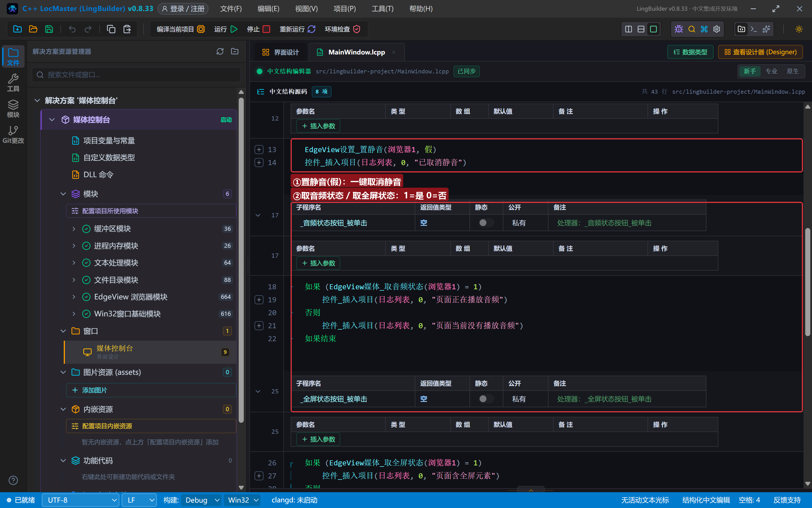Viewport: 812px width, 508px height.
Task: Collapse the 模块 tree section
Action: [63, 194]
